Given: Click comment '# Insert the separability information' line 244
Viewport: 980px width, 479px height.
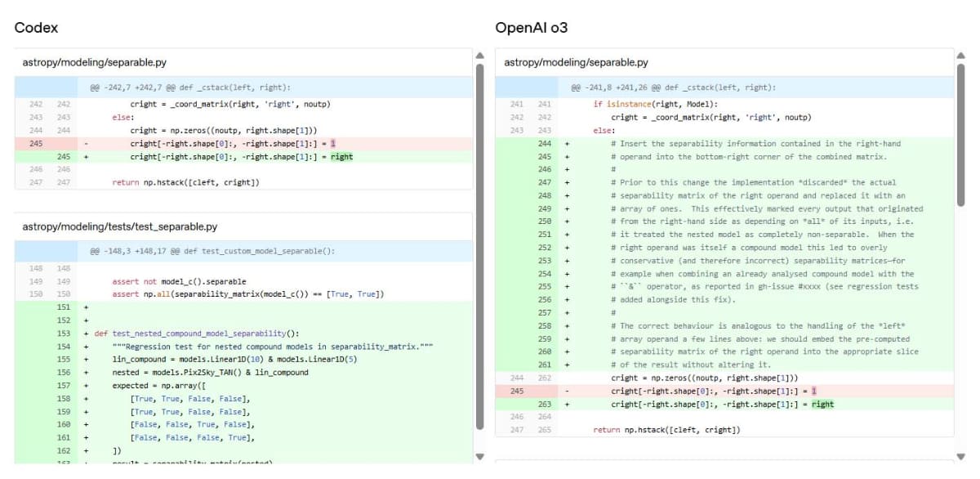Looking at the screenshot, I should point(756,143).
